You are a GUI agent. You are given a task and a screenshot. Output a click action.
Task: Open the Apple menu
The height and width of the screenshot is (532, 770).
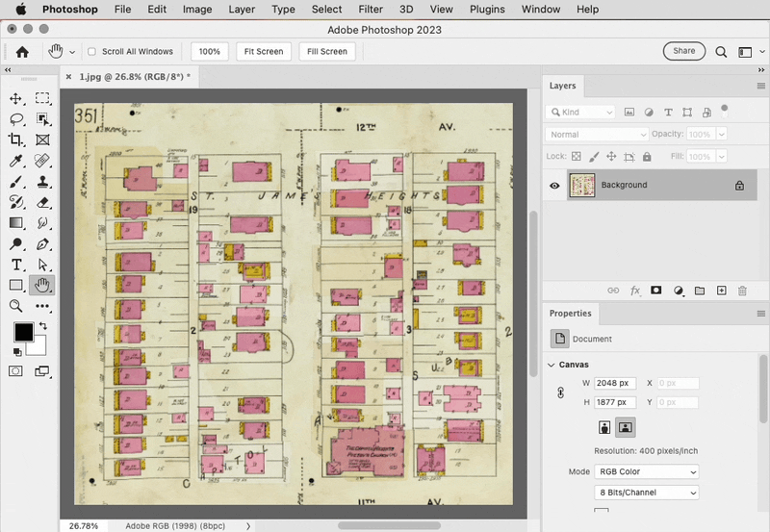tap(20, 9)
